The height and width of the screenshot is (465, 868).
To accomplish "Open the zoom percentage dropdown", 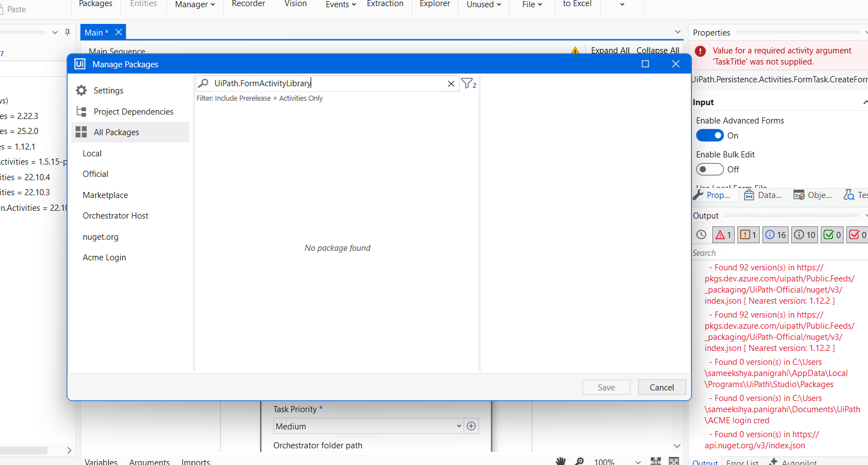I will pos(638,462).
